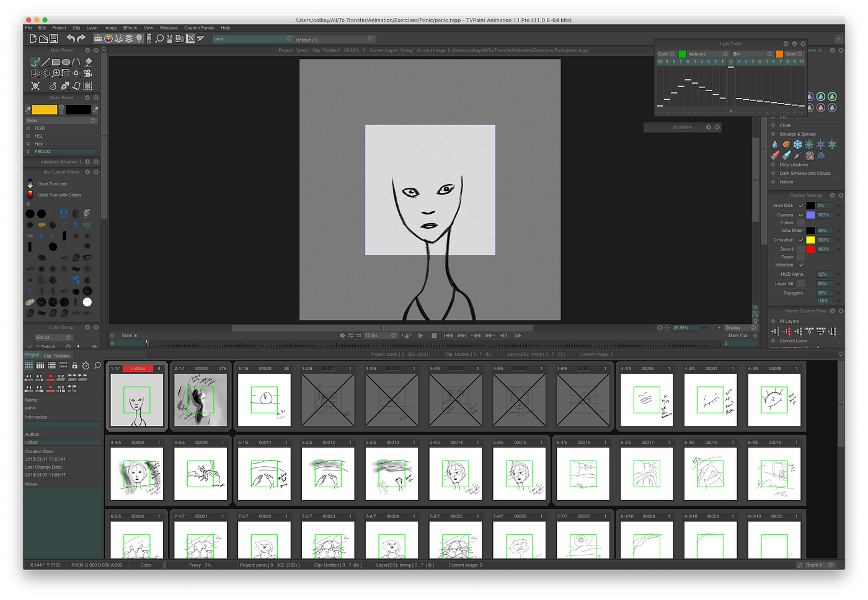868x600 pixels.
Task: Select the spline curve tool
Action: (76, 62)
